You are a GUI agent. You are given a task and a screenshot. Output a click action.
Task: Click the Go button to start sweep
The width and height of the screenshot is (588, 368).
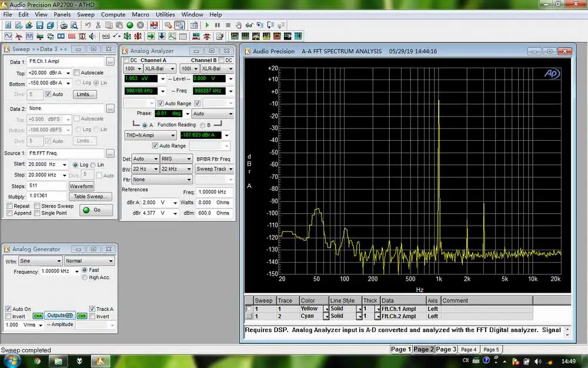point(96,210)
